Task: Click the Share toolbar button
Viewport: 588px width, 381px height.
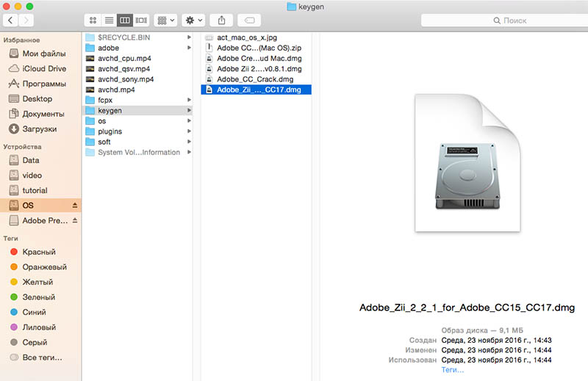Action: pyautogui.click(x=222, y=21)
